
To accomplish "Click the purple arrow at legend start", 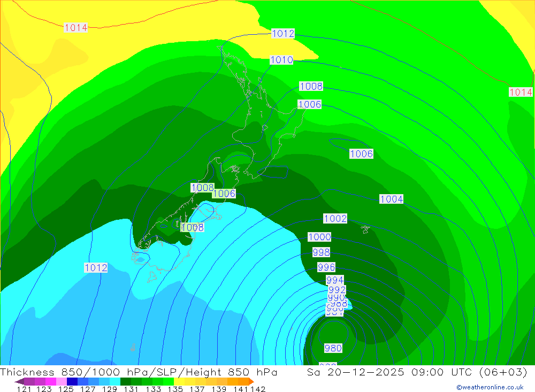I will tap(19, 381).
